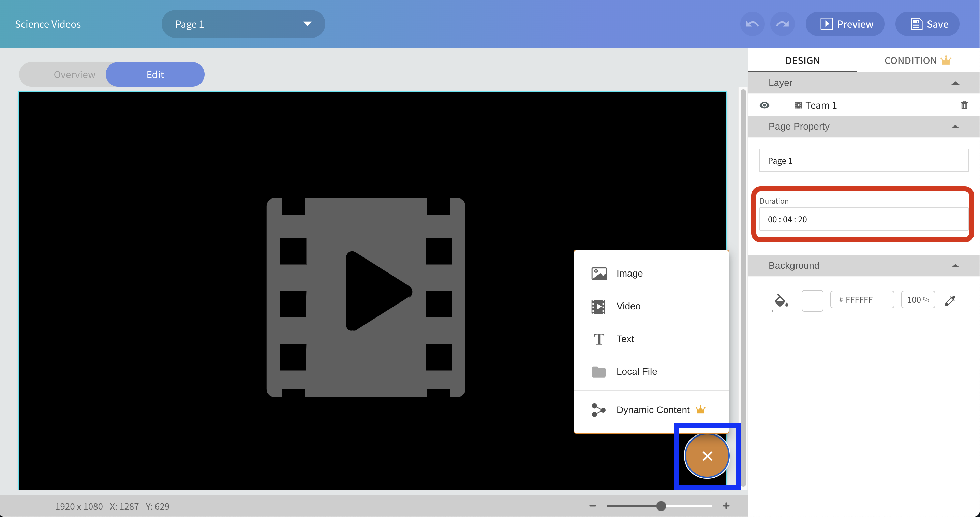Click the zoom out minus icon
980x517 pixels.
click(x=592, y=506)
